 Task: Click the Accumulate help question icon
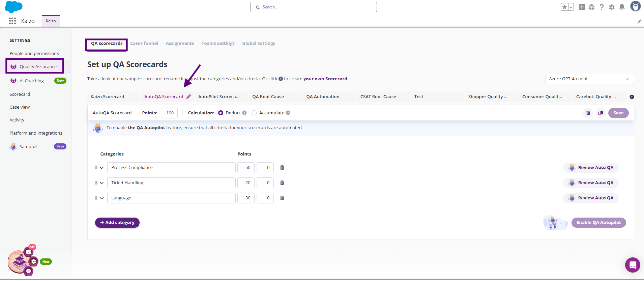click(288, 113)
